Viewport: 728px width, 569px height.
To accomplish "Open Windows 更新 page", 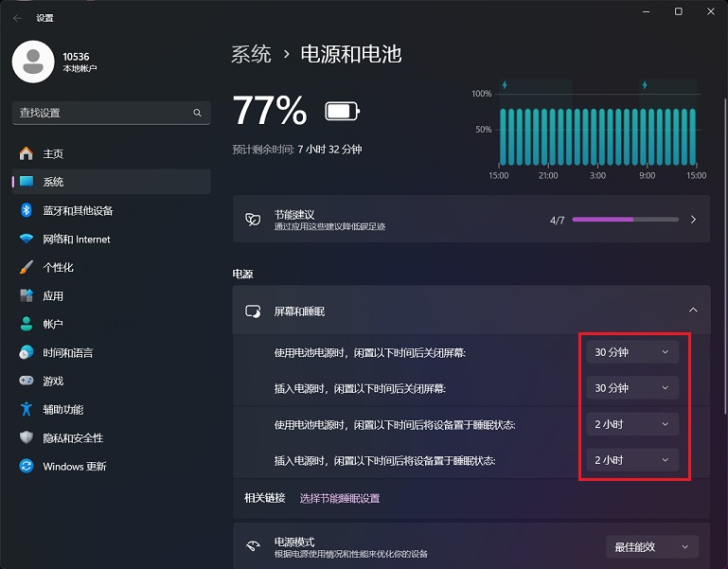I will click(112, 466).
